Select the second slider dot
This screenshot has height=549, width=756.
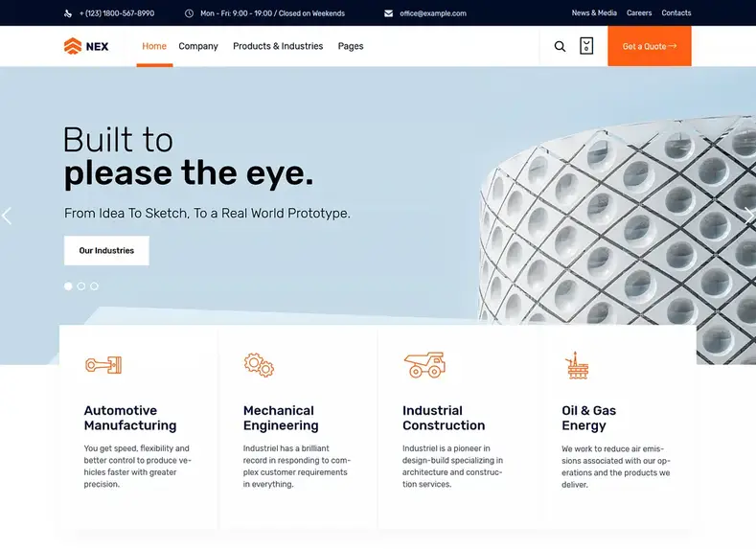coord(81,286)
